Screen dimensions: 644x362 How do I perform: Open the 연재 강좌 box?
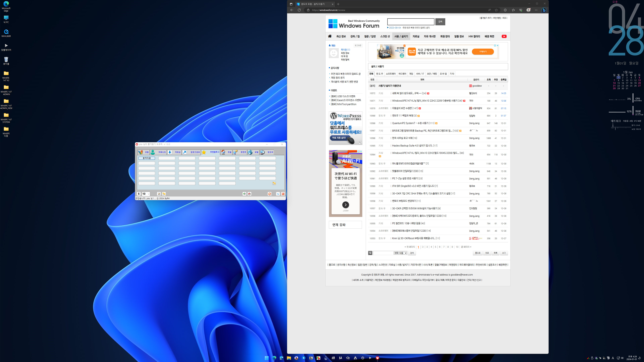click(345, 225)
